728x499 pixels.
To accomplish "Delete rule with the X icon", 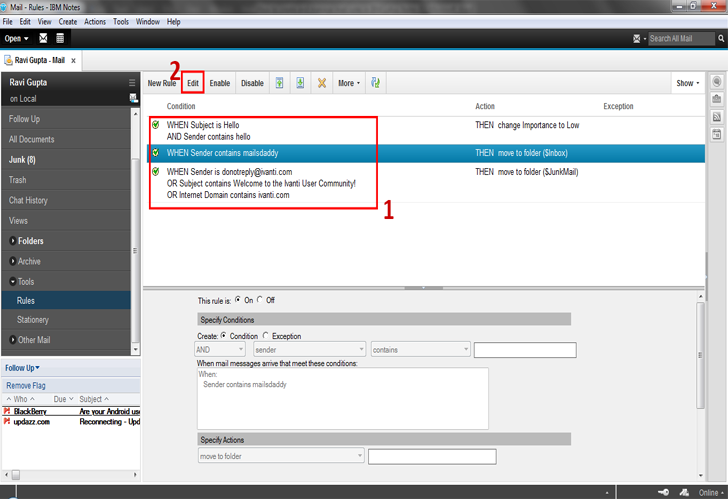I will point(321,83).
